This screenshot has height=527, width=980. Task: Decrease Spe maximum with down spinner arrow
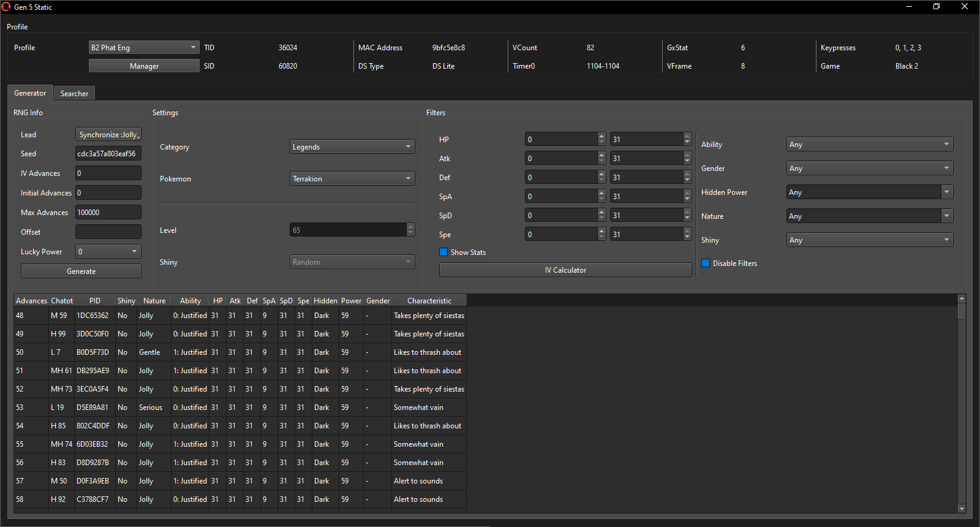pyautogui.click(x=687, y=238)
